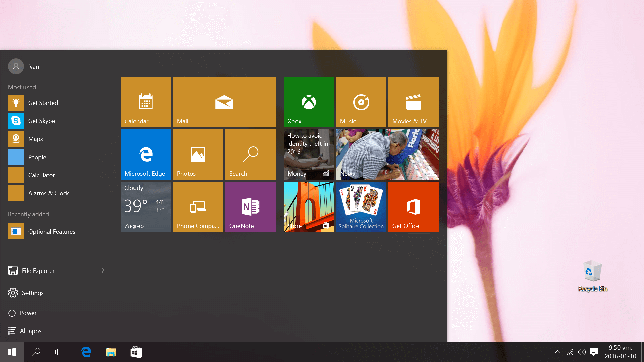Open Maps from Most used list

click(x=57, y=139)
